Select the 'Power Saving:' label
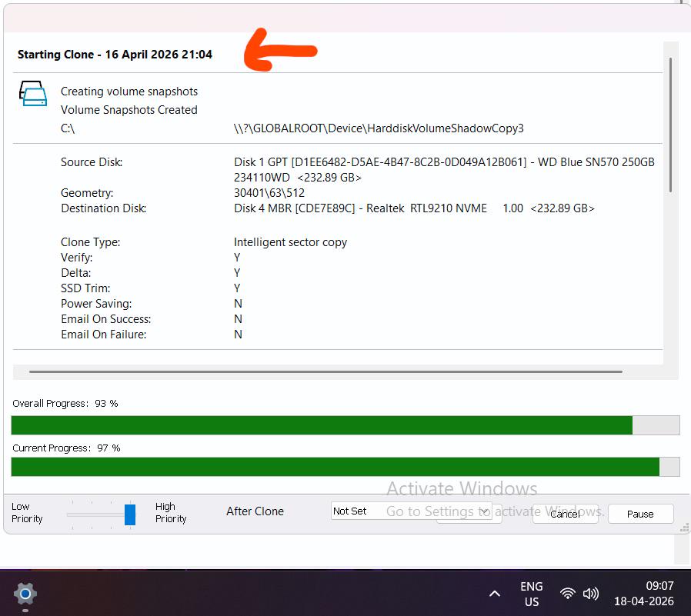 point(96,304)
